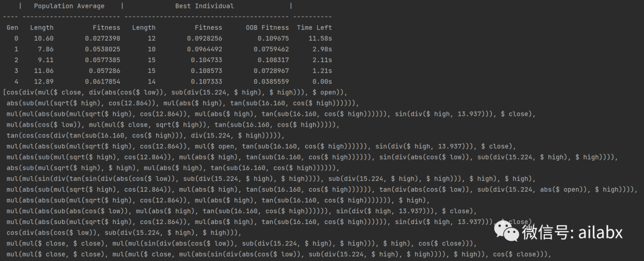This screenshot has height=261, width=644.
Task: Click the Time Left column header
Action: pos(314,28)
